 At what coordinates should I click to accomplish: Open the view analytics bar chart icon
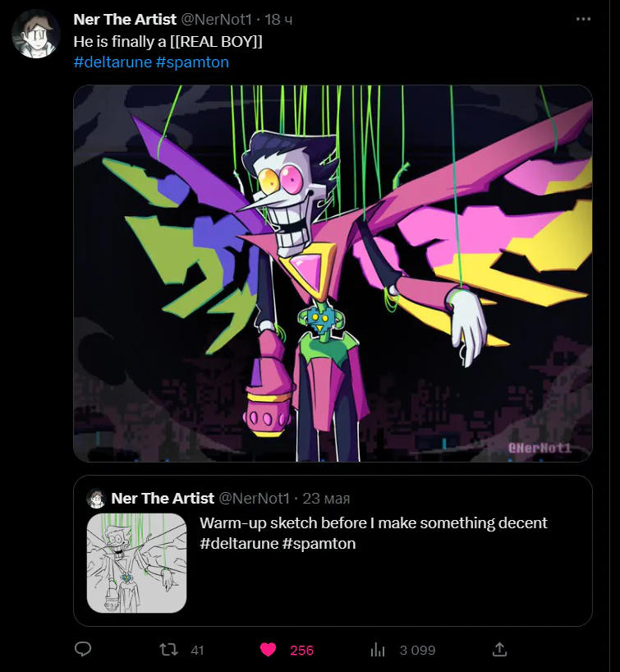(x=378, y=650)
